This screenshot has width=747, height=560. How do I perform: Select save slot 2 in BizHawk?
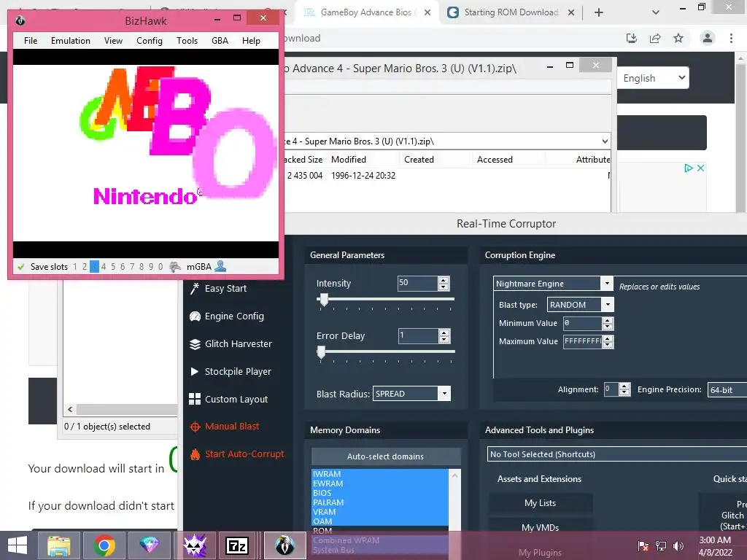tap(85, 267)
